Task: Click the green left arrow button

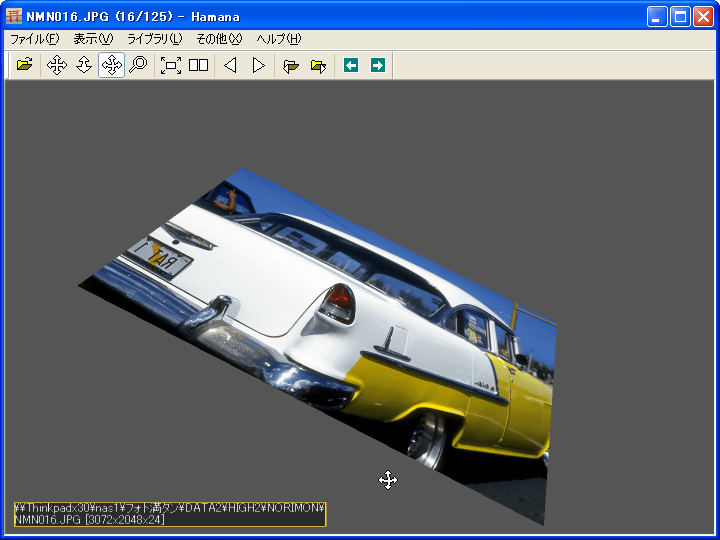Action: tap(351, 65)
